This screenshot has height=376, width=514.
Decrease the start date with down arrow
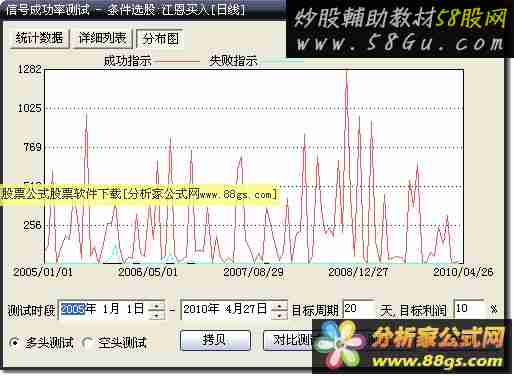156,314
